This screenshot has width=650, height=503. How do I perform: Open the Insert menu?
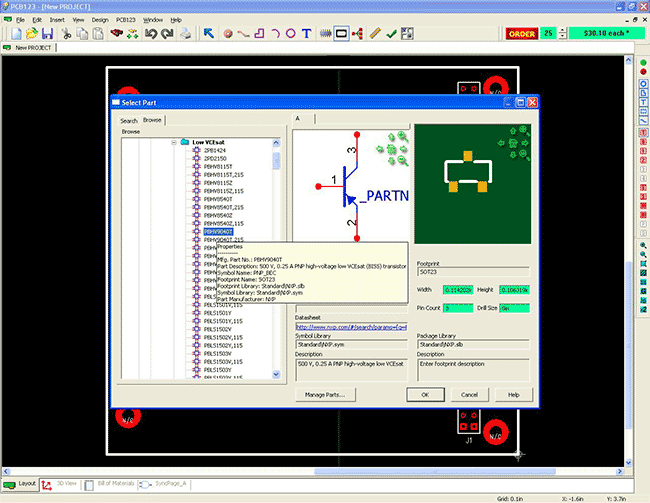(57, 19)
